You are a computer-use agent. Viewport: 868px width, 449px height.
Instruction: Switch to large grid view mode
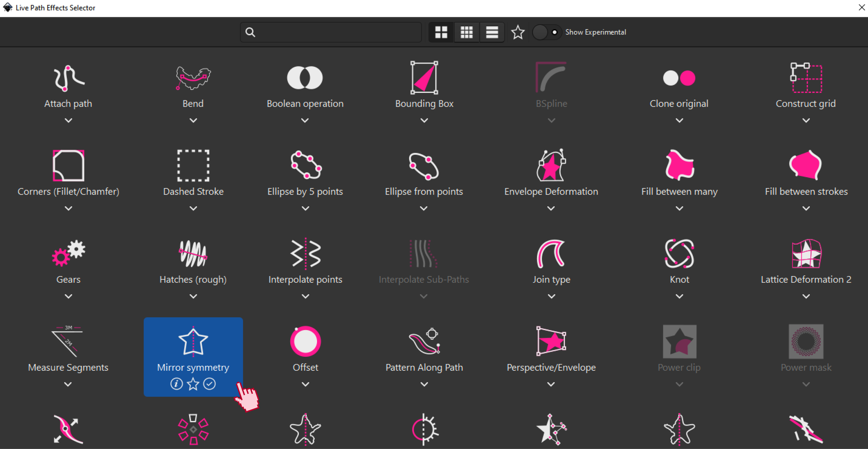[x=441, y=32]
